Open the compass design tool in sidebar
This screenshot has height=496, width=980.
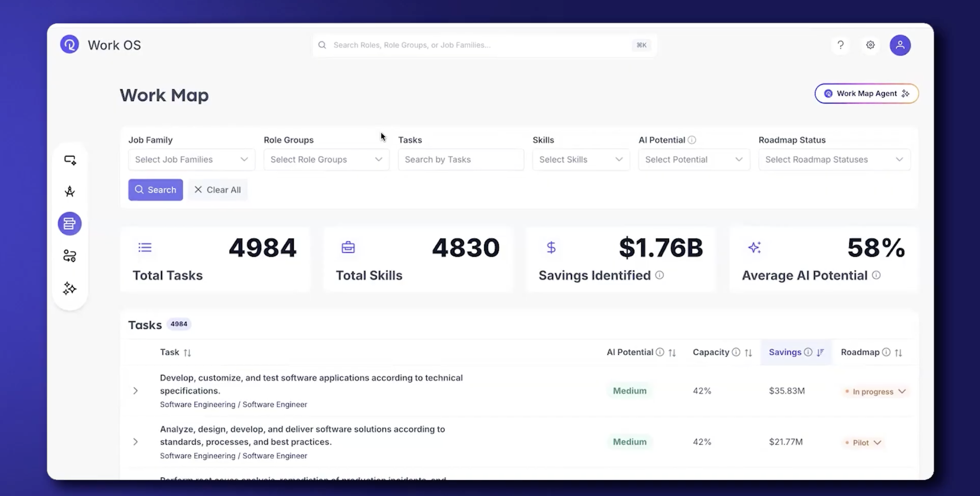70,192
